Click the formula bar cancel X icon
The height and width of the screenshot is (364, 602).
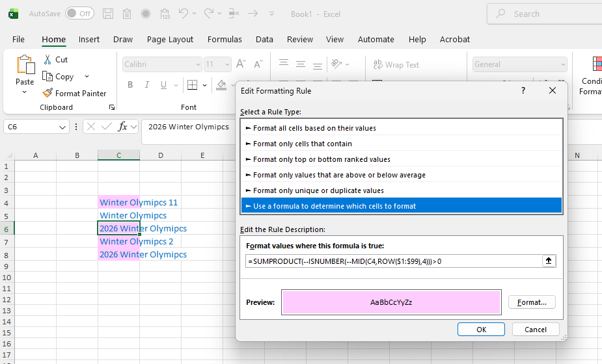(x=91, y=127)
